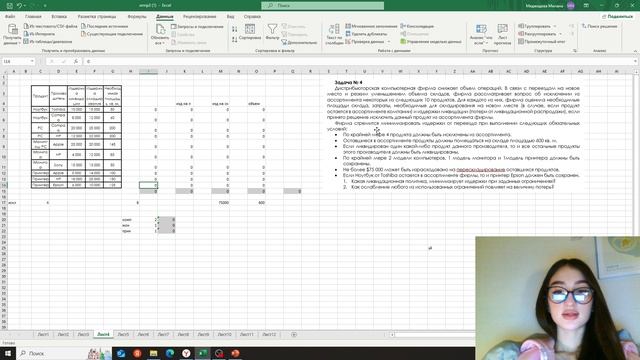Screen dimensions: 640x360
Task: Open Microsoft Edge from taskbar
Action: click(x=170, y=353)
